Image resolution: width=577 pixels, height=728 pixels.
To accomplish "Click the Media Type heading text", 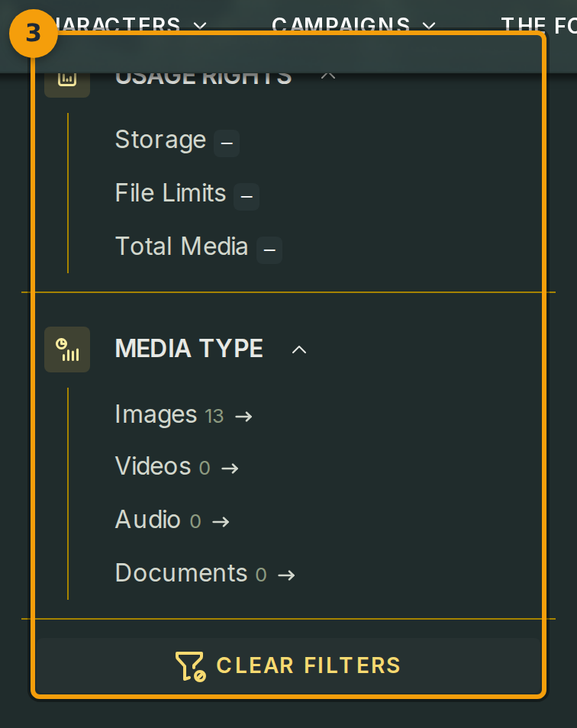I will pos(189,349).
